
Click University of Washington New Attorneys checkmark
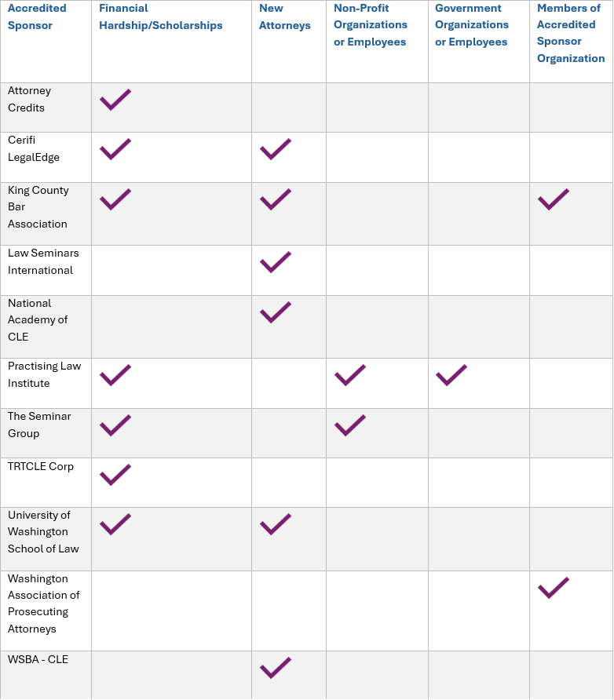(276, 524)
